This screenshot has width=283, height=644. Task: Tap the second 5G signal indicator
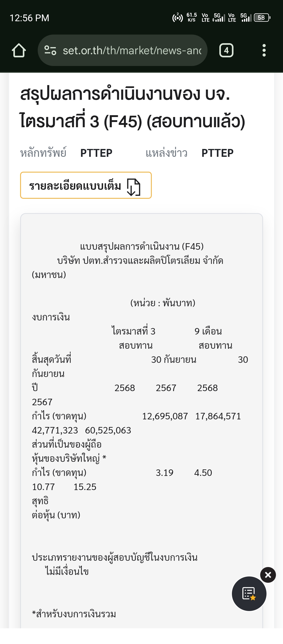tap(246, 18)
